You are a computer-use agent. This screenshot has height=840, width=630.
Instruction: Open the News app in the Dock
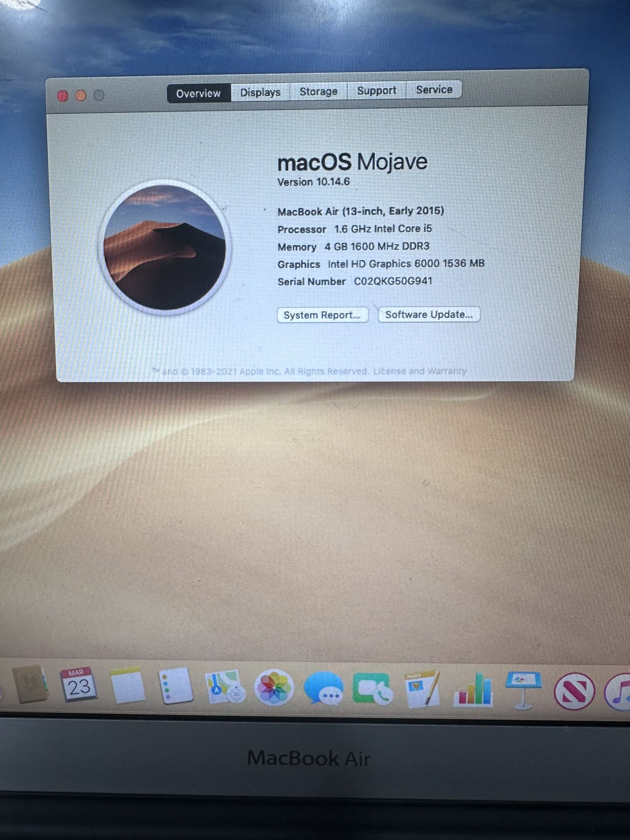tap(574, 692)
